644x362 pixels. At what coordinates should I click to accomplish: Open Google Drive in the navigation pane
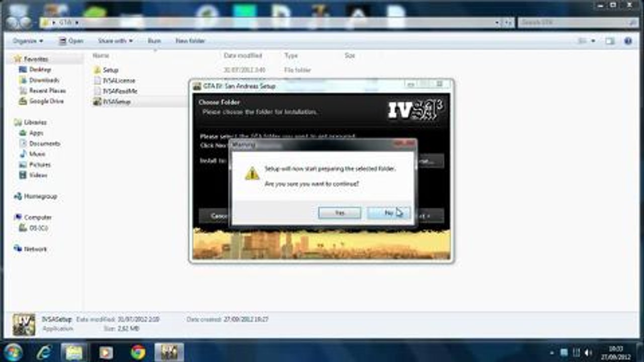point(46,101)
